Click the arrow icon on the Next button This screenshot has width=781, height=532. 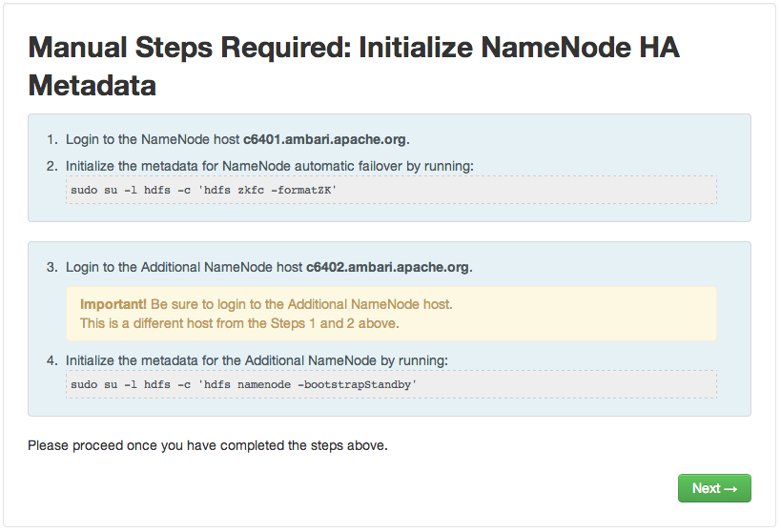click(x=730, y=489)
